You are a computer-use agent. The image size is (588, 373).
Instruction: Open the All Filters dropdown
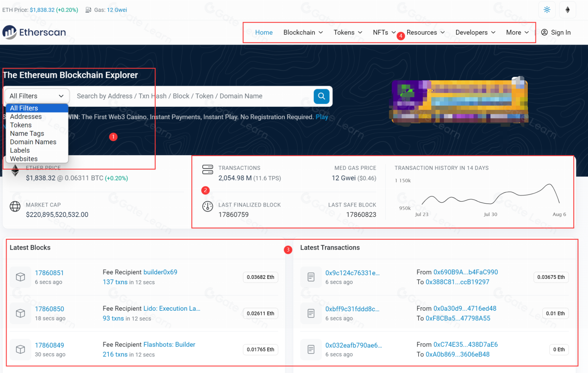(x=36, y=96)
